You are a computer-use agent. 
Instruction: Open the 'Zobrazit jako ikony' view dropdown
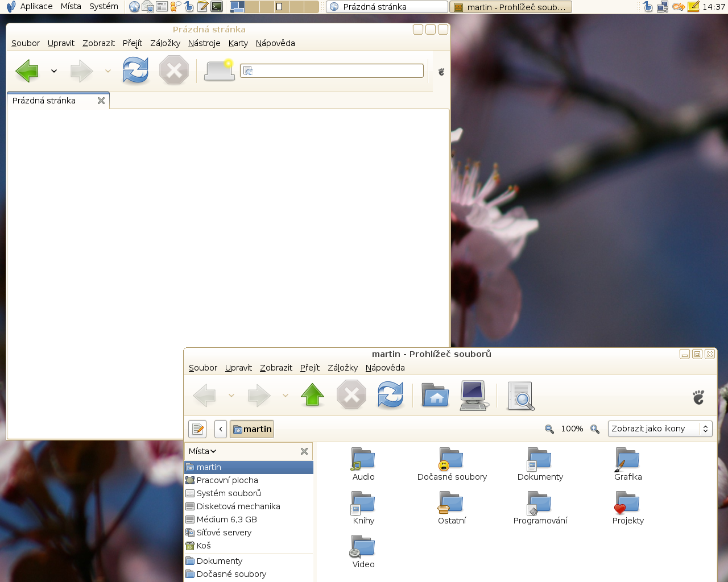660,429
